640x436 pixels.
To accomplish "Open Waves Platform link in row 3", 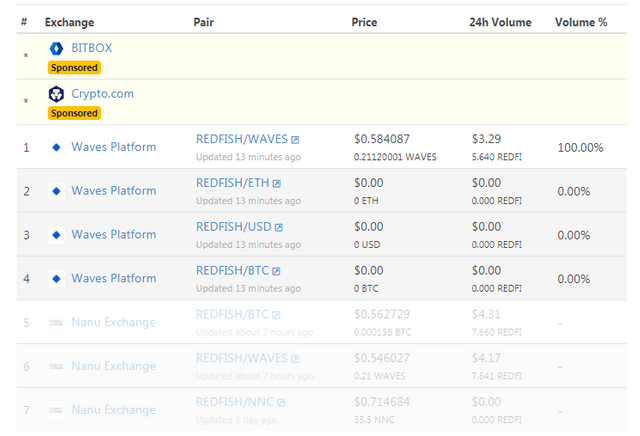I will 114,235.
